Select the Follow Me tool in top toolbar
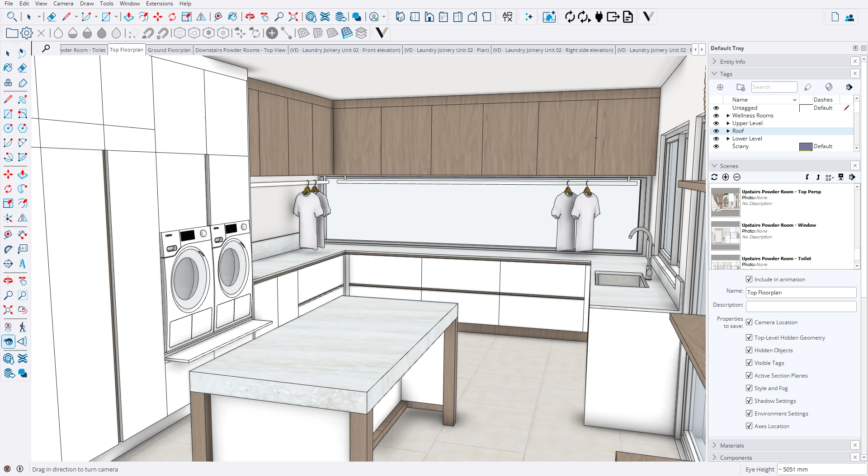 point(143,17)
